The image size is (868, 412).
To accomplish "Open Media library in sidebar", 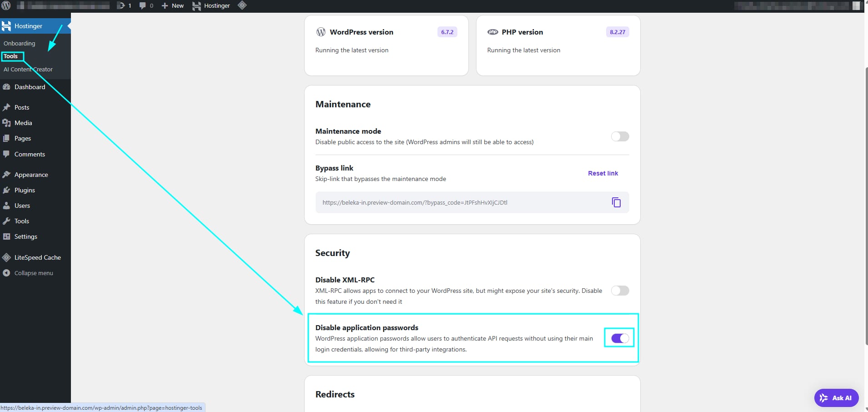I will [23, 123].
